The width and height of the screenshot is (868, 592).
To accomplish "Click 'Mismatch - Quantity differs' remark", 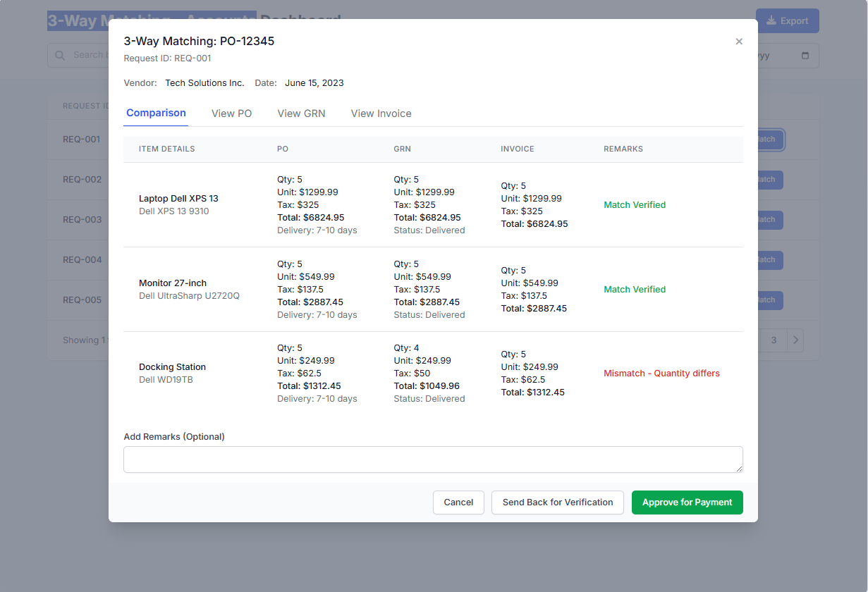I will (661, 374).
